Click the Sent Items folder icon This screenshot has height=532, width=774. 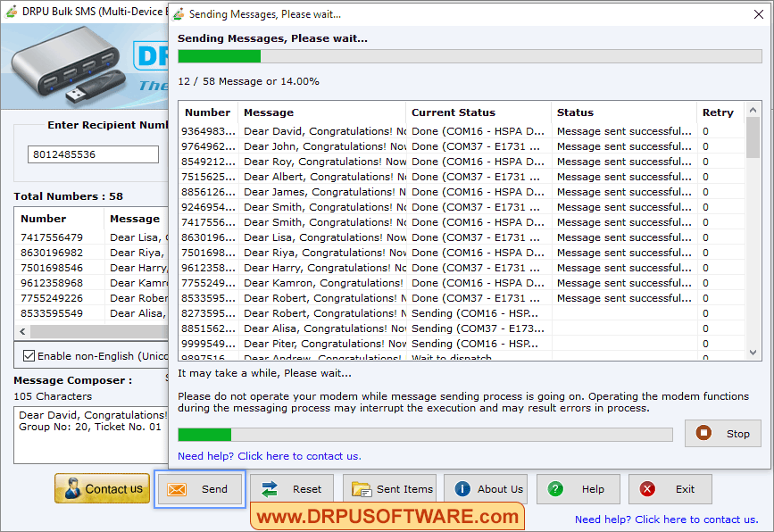362,489
